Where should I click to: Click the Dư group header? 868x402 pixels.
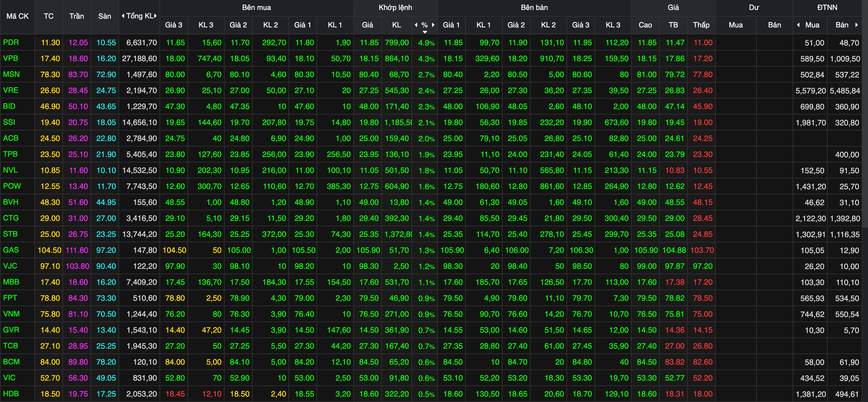(x=754, y=8)
